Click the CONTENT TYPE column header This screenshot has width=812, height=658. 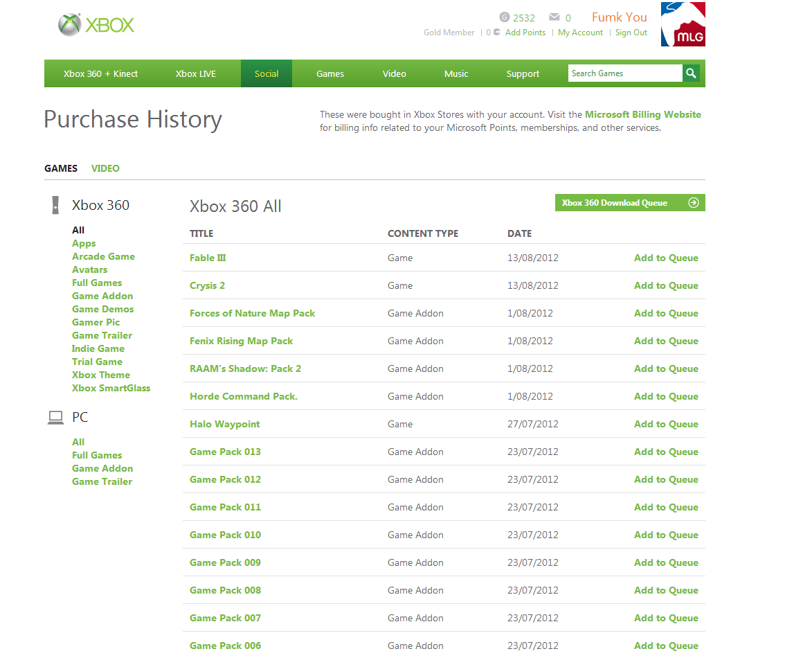[x=423, y=233]
